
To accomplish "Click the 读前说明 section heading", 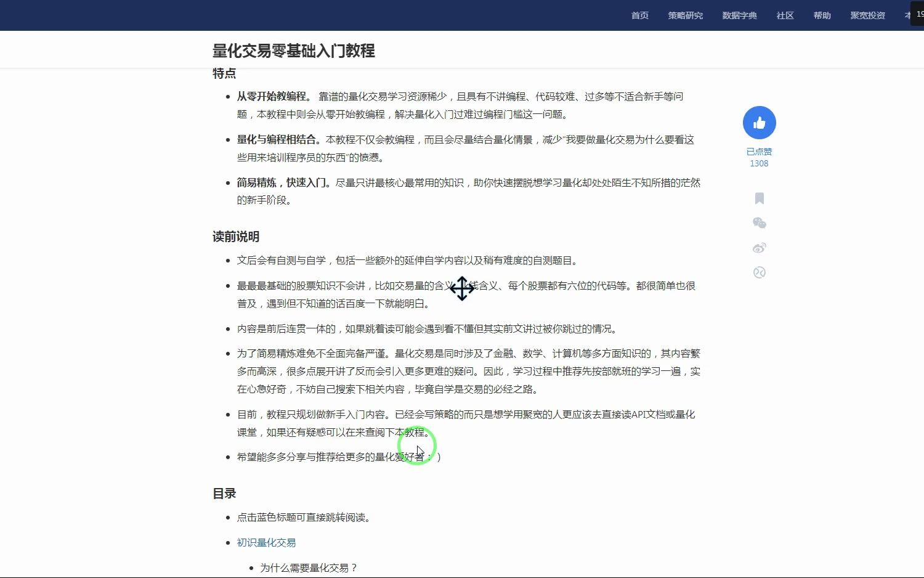I will tap(236, 237).
